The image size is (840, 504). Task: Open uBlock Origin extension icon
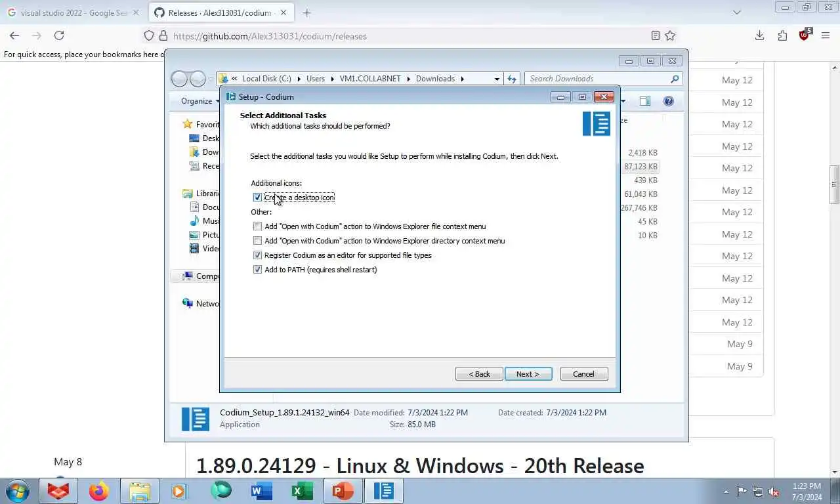click(x=805, y=35)
